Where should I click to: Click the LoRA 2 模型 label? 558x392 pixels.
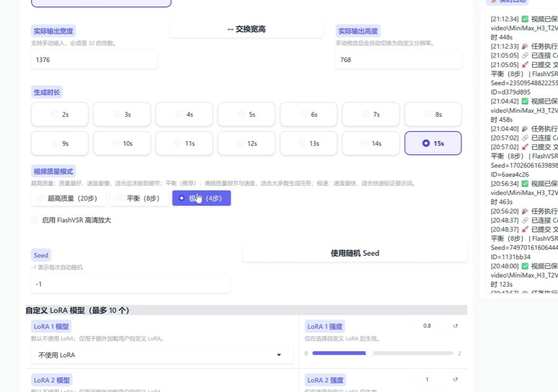pos(52,380)
